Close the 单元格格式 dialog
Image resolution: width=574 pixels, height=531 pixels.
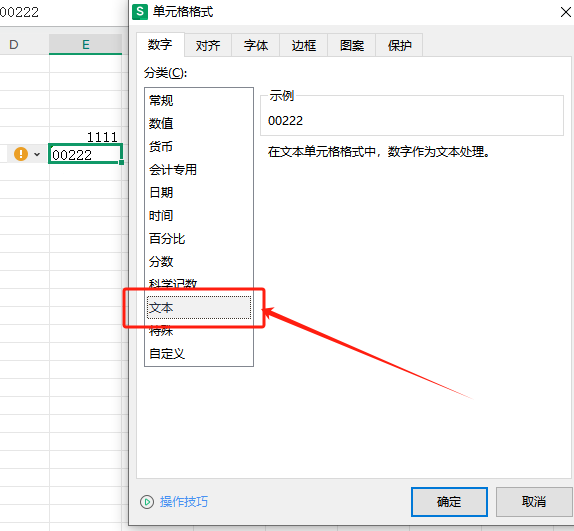566,12
